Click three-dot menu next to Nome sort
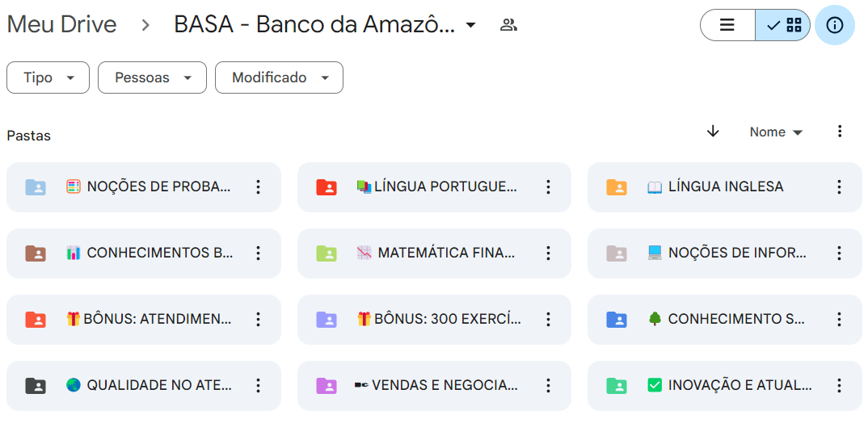 (x=840, y=132)
